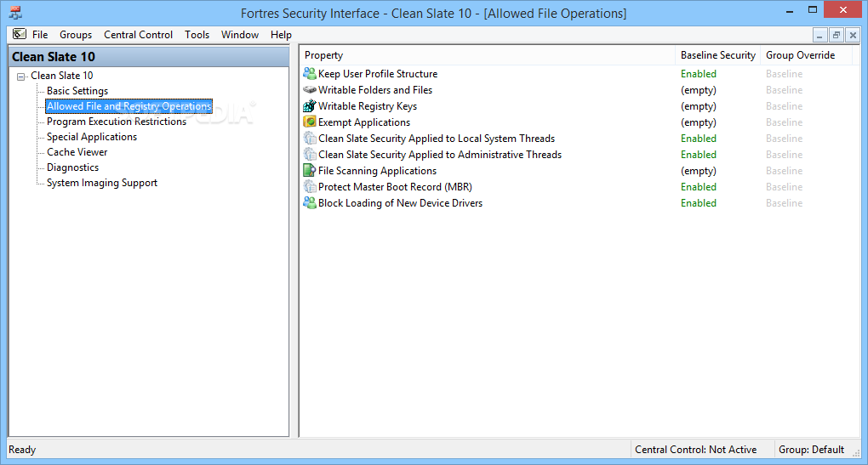This screenshot has width=868, height=465.
Task: Click the Fortres app icon in title bar
Action: (15, 13)
